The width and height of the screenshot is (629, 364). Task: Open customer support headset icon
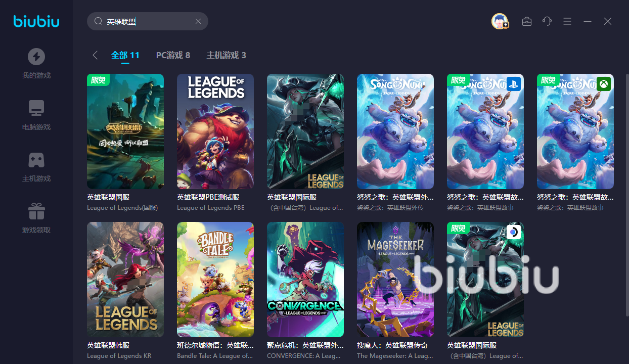(x=547, y=21)
